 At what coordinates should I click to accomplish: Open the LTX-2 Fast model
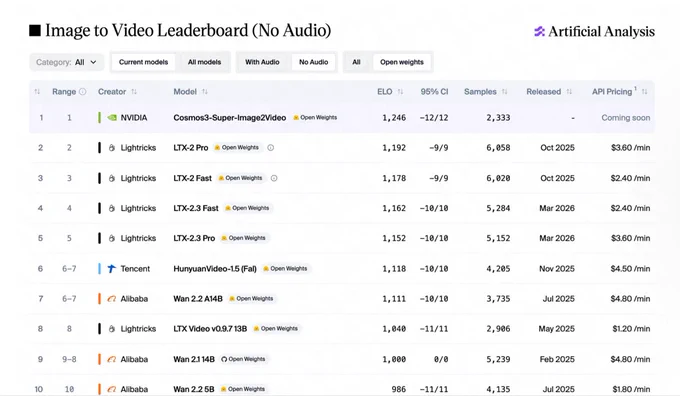click(x=193, y=178)
